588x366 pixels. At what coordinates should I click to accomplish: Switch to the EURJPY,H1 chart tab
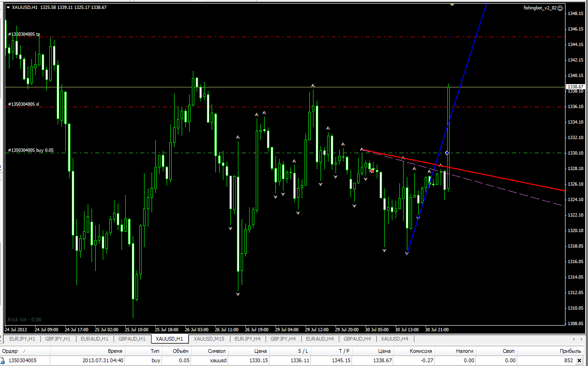tap(23, 339)
